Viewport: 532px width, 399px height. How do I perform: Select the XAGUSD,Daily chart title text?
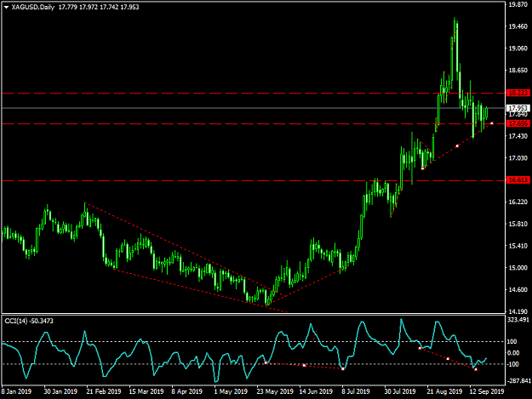coord(33,7)
